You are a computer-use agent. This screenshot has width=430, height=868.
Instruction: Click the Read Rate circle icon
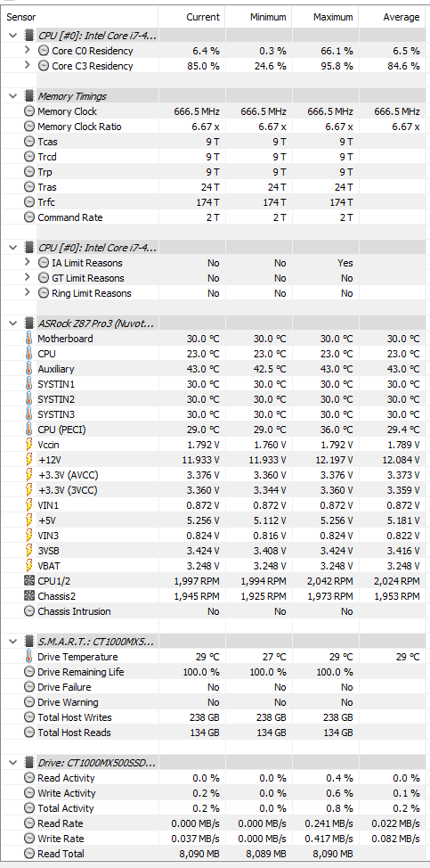point(29,823)
